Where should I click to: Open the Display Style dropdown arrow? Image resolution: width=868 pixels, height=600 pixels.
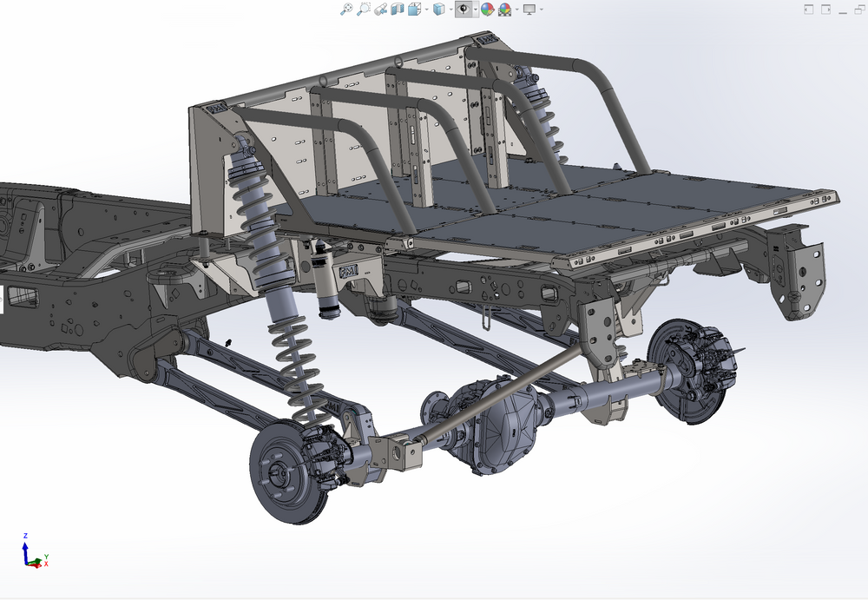(x=450, y=10)
